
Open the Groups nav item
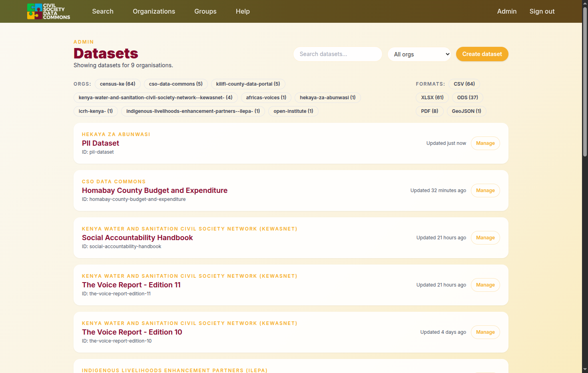pyautogui.click(x=205, y=11)
